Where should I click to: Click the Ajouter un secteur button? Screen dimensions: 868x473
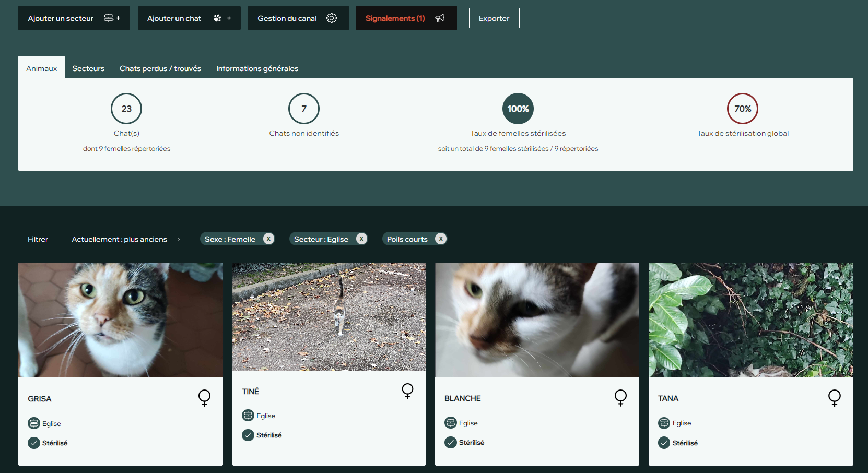74,18
